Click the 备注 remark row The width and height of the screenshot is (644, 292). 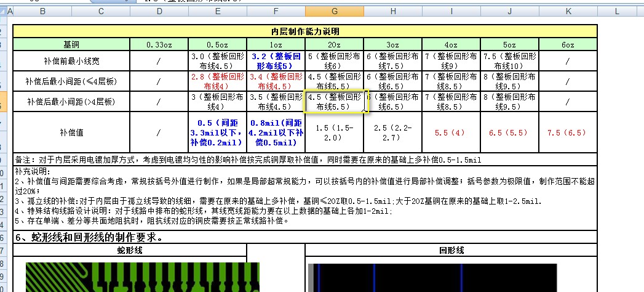[305, 159]
